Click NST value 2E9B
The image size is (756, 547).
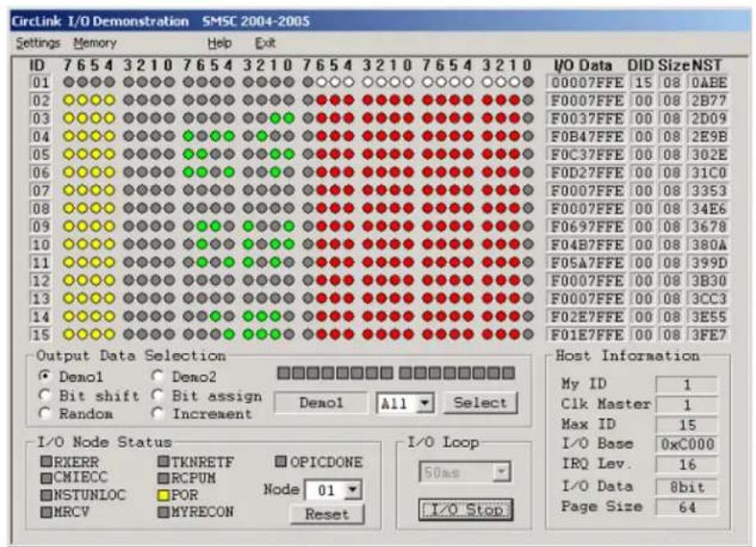click(709, 137)
